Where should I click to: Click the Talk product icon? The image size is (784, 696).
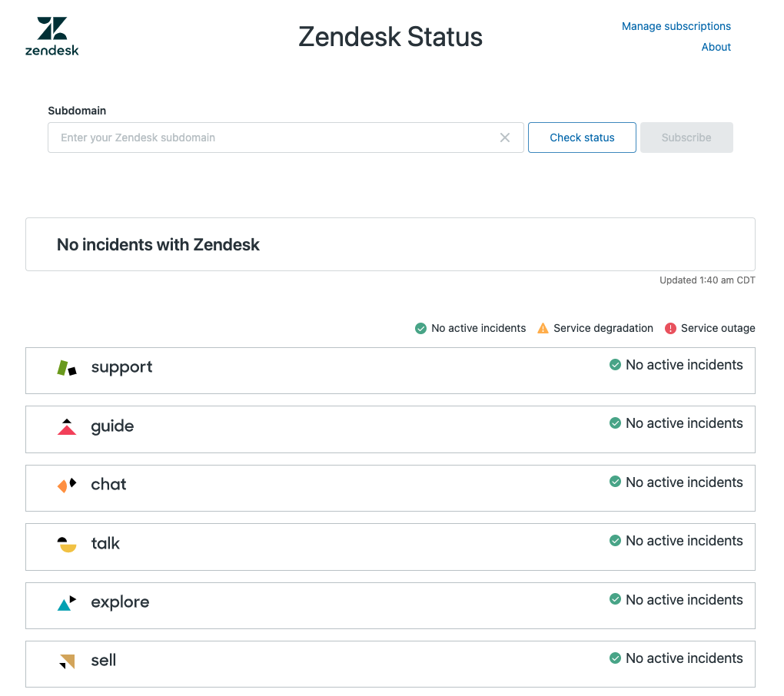67,544
